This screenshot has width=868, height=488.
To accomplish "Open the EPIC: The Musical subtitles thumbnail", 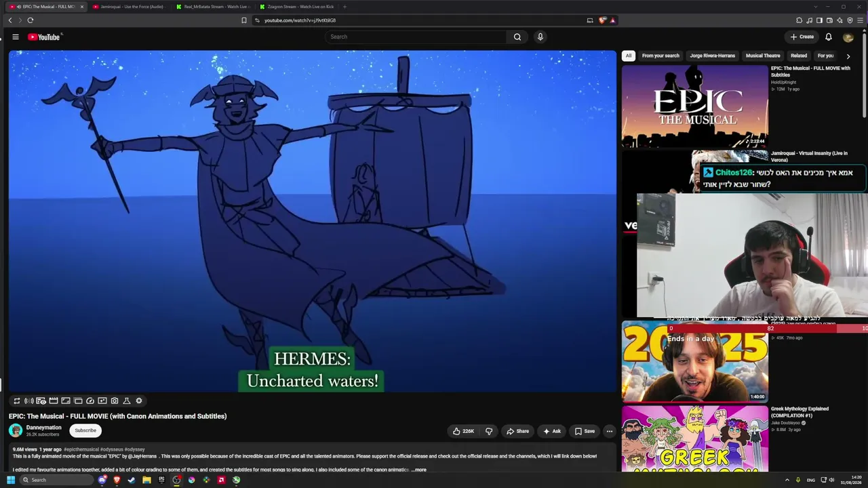I will (x=695, y=106).
